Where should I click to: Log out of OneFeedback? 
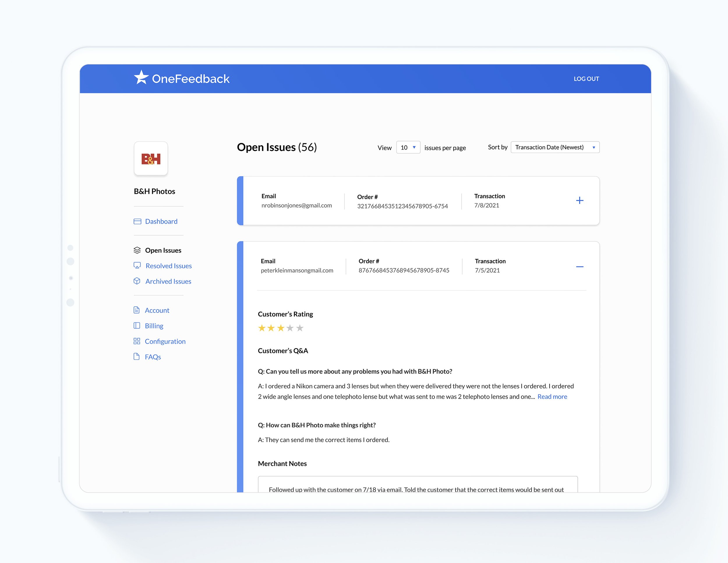(x=586, y=79)
